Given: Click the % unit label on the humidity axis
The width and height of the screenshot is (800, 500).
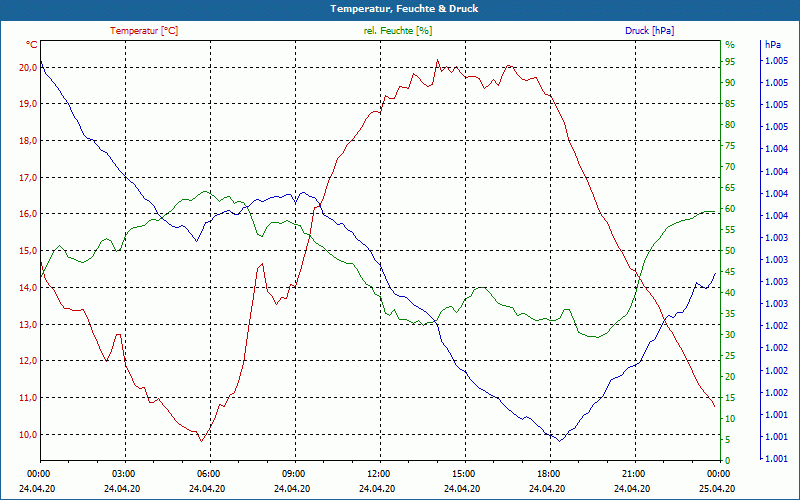Looking at the screenshot, I should (730, 45).
